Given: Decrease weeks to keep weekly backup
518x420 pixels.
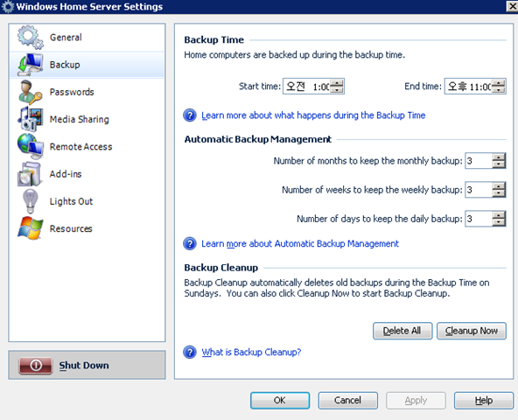Looking at the screenshot, I should point(499,193).
